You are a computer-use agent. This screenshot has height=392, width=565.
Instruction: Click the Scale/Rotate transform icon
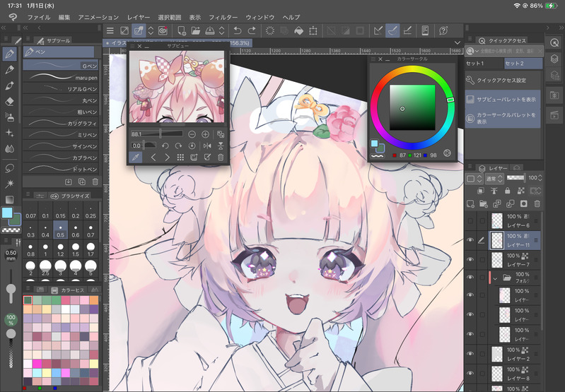pos(313,30)
